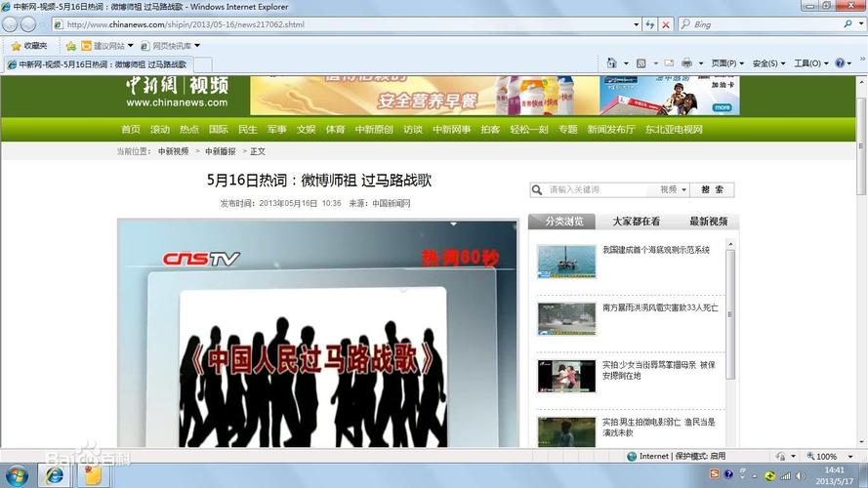
Task: Click the RSS feeds icon
Action: coord(641,63)
